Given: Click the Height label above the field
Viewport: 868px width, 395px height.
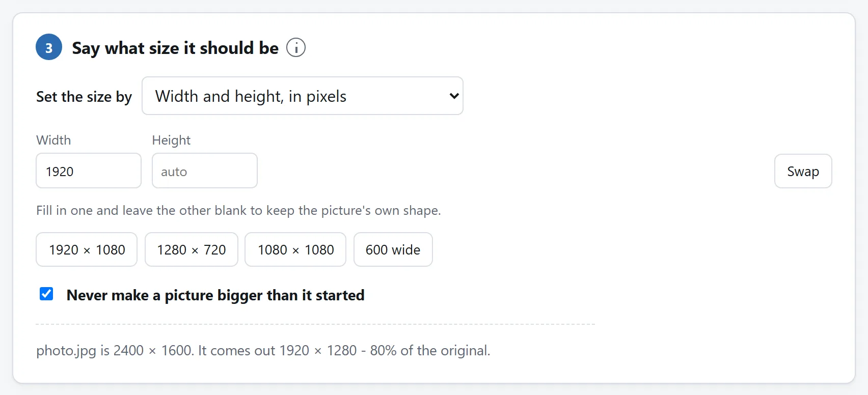Looking at the screenshot, I should tap(171, 140).
